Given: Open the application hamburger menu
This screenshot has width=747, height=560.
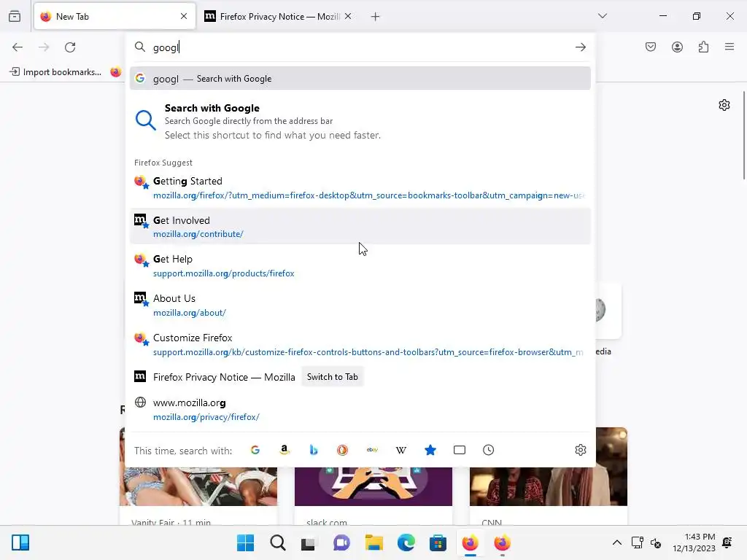Looking at the screenshot, I should click(x=729, y=47).
